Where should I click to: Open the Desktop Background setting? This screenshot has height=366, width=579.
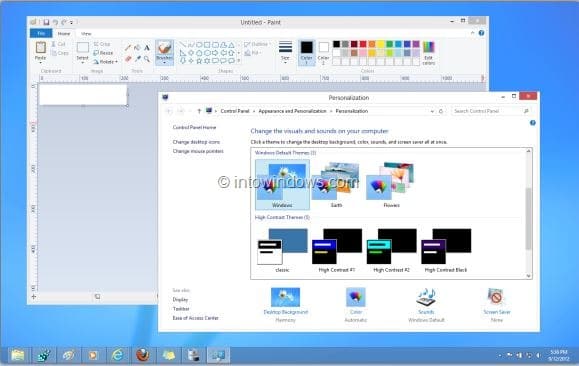(285, 304)
